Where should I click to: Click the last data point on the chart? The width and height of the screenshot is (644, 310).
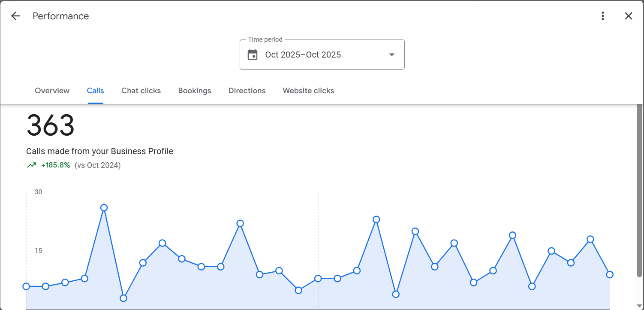(610, 275)
